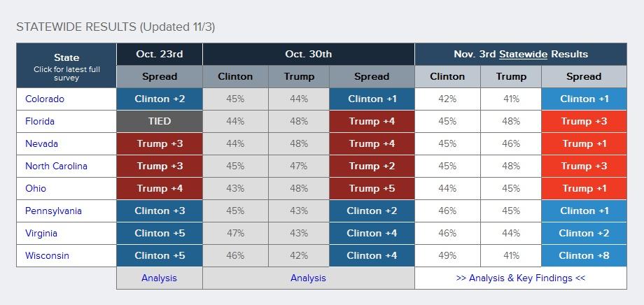Image resolution: width=644 pixels, height=305 pixels.
Task: Click the Oct. 30th column header
Action: [308, 54]
